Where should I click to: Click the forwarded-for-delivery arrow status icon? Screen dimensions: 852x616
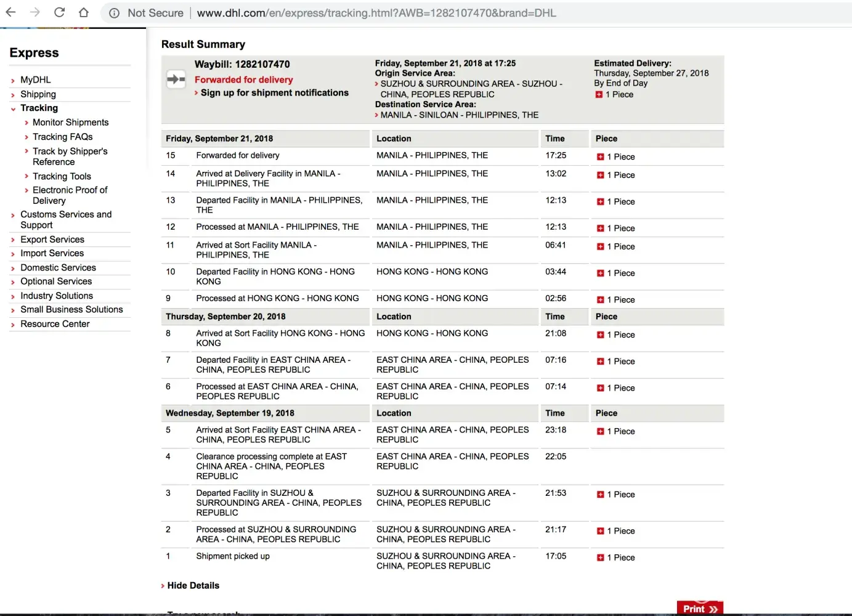coord(176,79)
